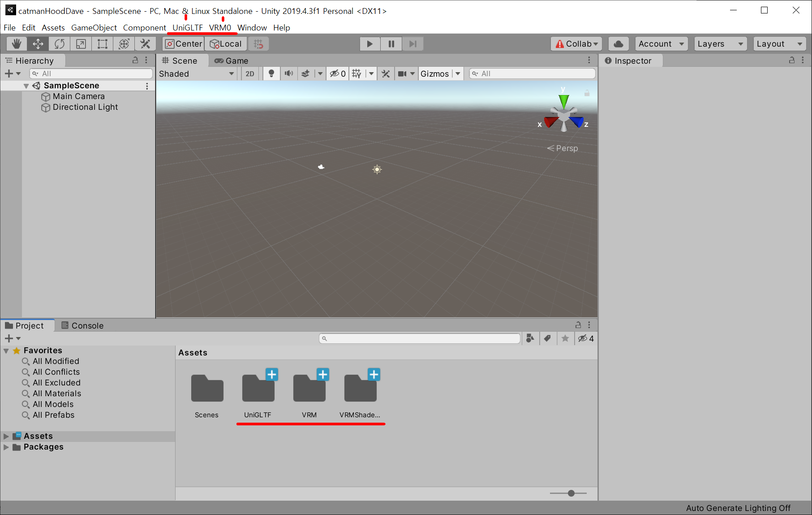Select the Hand tool
The image size is (812, 515).
[x=17, y=44]
